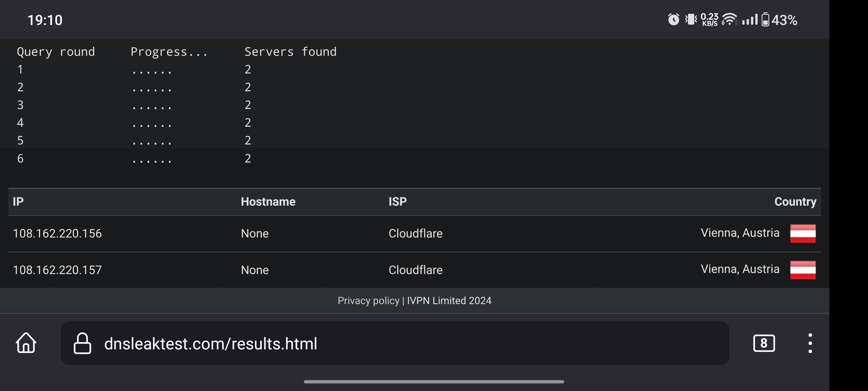868x391 pixels.
Task: Tap hostname None in the .156 row
Action: (255, 234)
